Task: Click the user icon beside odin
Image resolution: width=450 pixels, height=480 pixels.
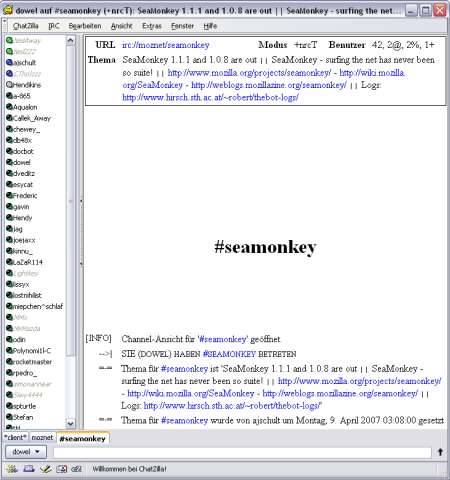Action: point(9,339)
